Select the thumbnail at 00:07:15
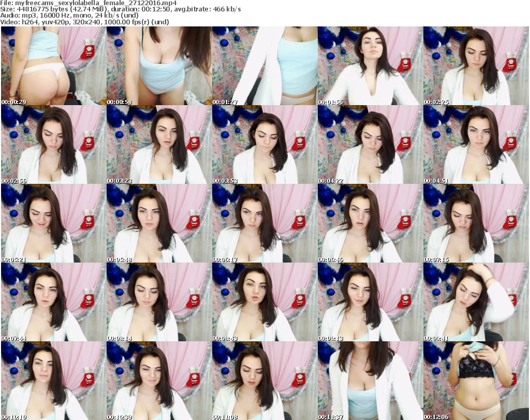 (475, 223)
